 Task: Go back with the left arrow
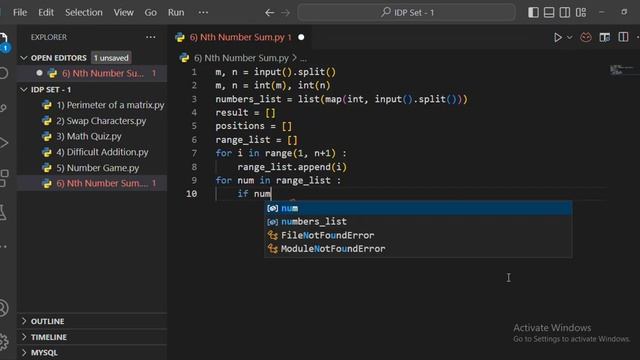[x=269, y=13]
